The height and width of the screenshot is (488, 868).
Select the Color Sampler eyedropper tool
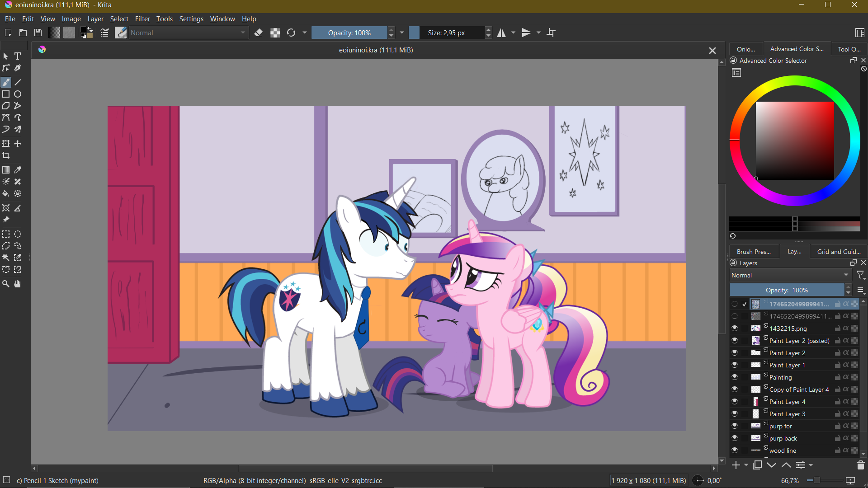pyautogui.click(x=18, y=170)
